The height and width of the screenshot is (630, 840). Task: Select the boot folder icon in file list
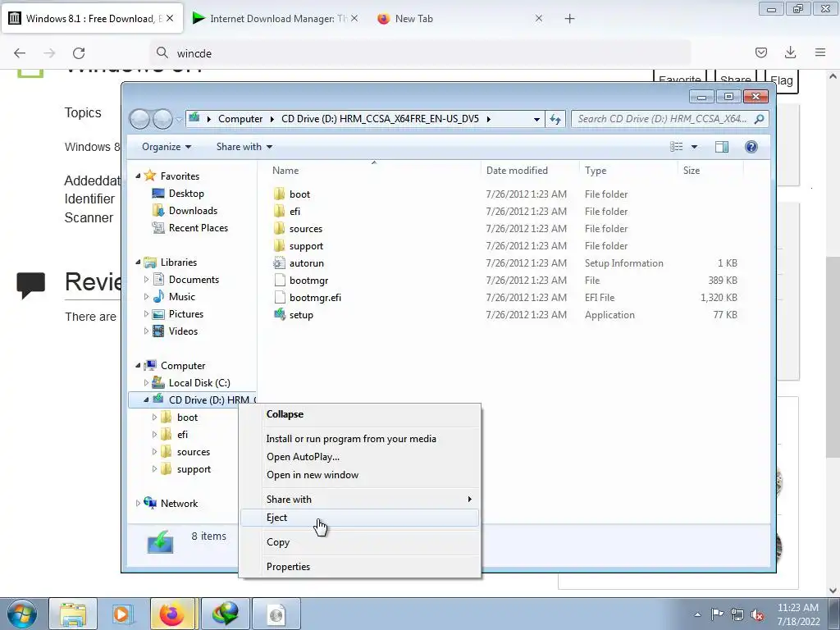point(279,194)
